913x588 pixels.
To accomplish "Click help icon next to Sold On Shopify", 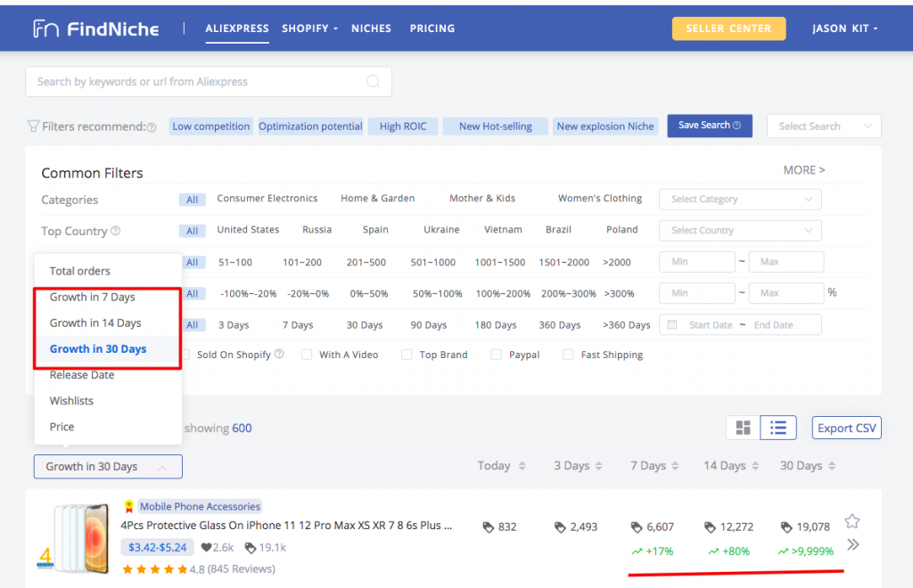I will click(x=279, y=354).
